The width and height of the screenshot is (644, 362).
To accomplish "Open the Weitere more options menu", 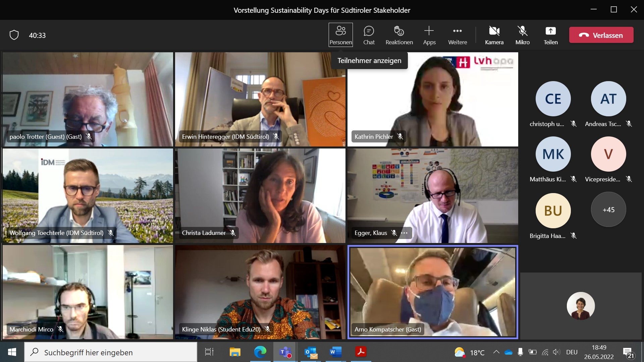I will [457, 35].
